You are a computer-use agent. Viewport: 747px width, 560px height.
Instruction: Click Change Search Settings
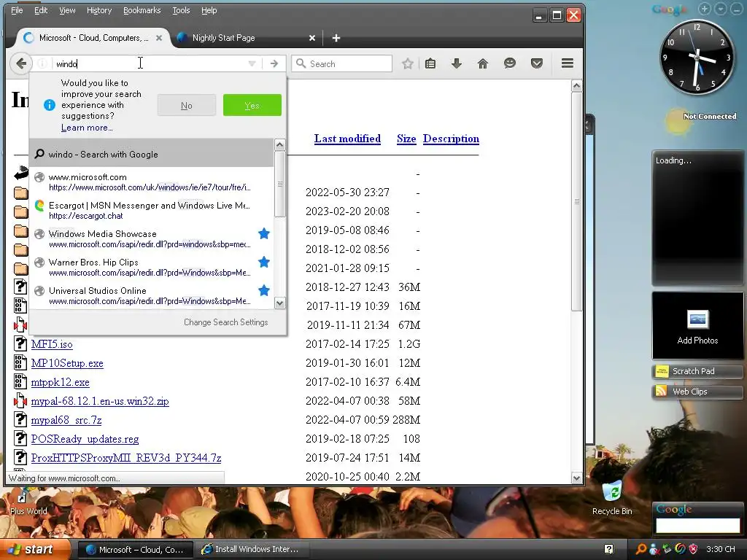coord(226,322)
